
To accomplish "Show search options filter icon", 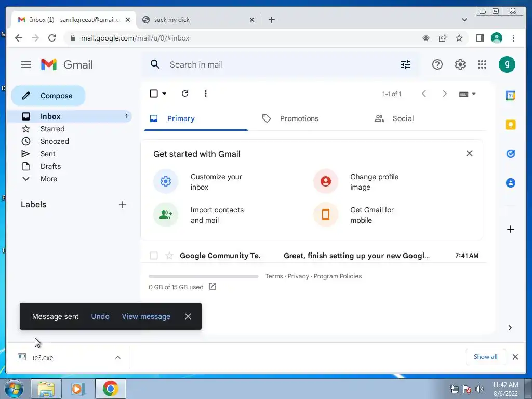I will point(405,64).
